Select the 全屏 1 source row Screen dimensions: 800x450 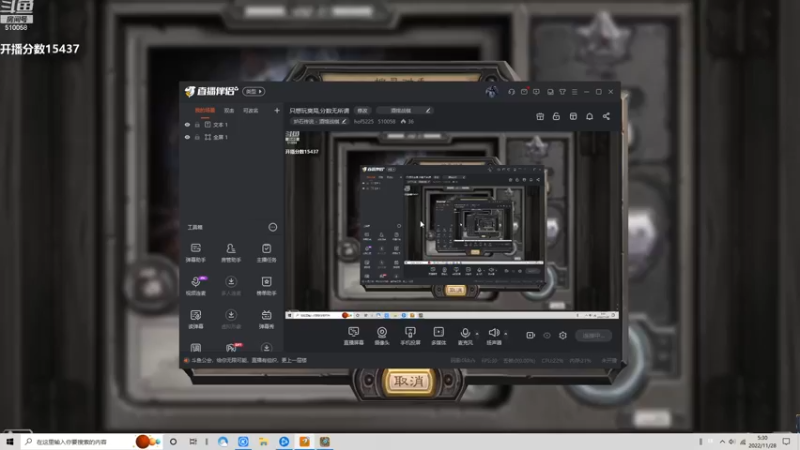tap(231, 137)
